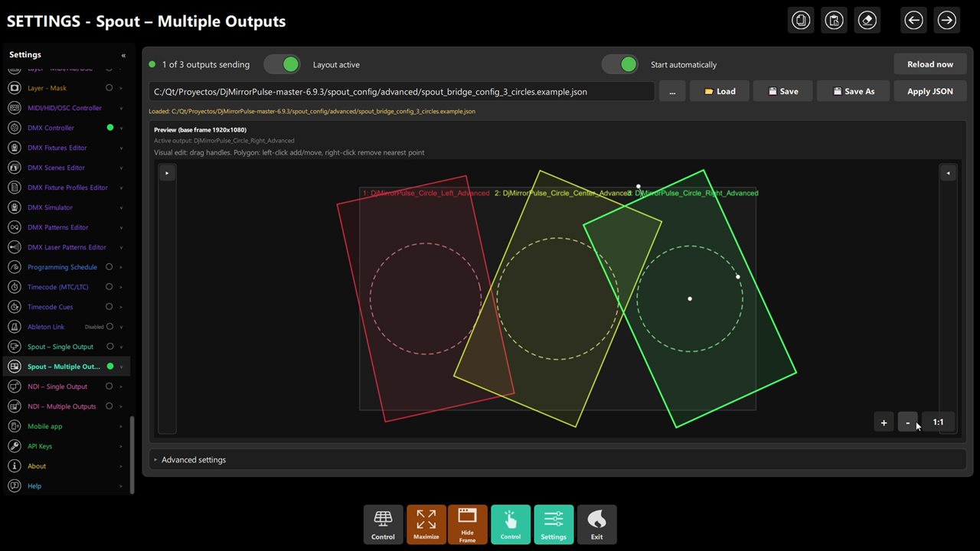Click the config file path field
Viewport: 980px width, 551px height.
pos(402,92)
